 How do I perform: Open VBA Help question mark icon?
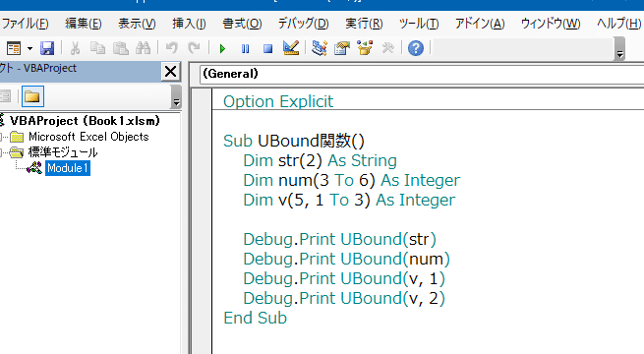point(416,48)
